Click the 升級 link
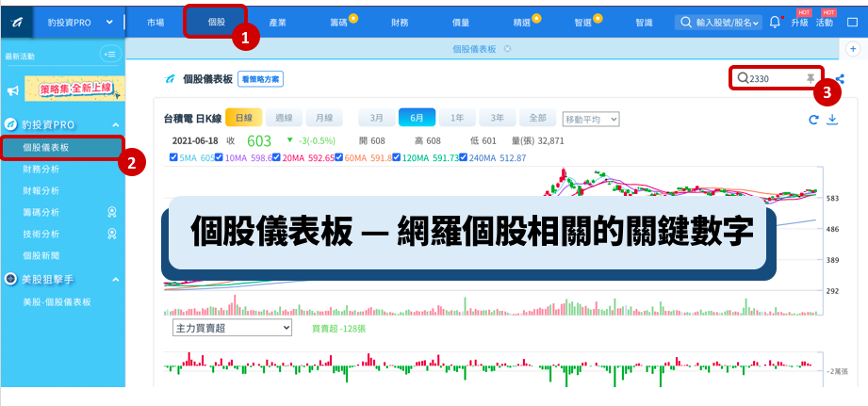868x406 pixels. pyautogui.click(x=799, y=23)
